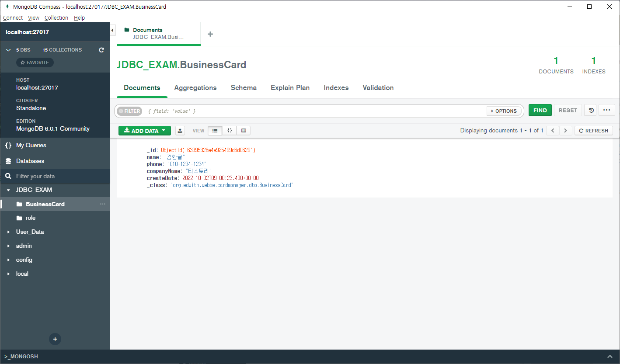Collapse the sidebar with the arrow handle
This screenshot has height=364, width=620.
pos(112,30)
